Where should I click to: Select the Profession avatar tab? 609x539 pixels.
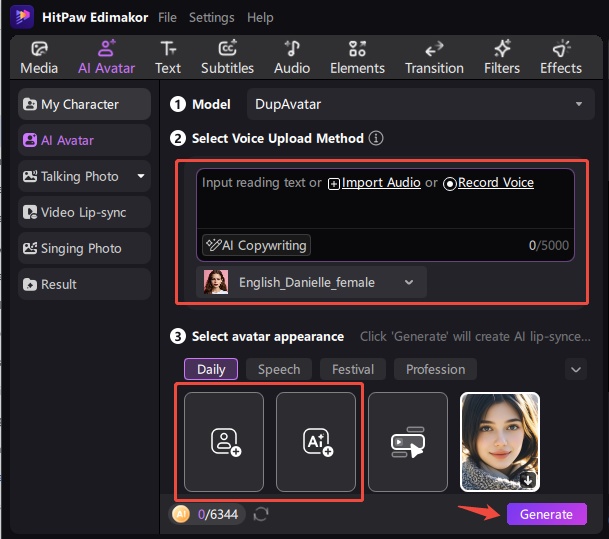435,369
